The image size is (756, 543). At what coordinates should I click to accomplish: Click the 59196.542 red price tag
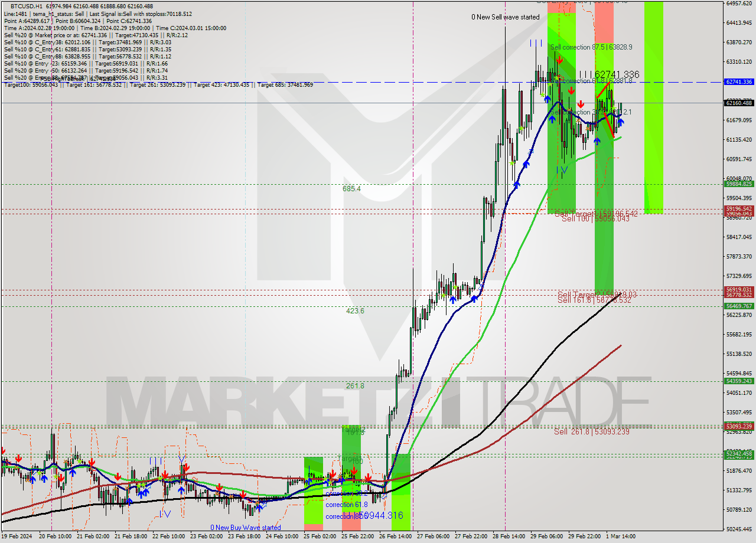point(739,208)
